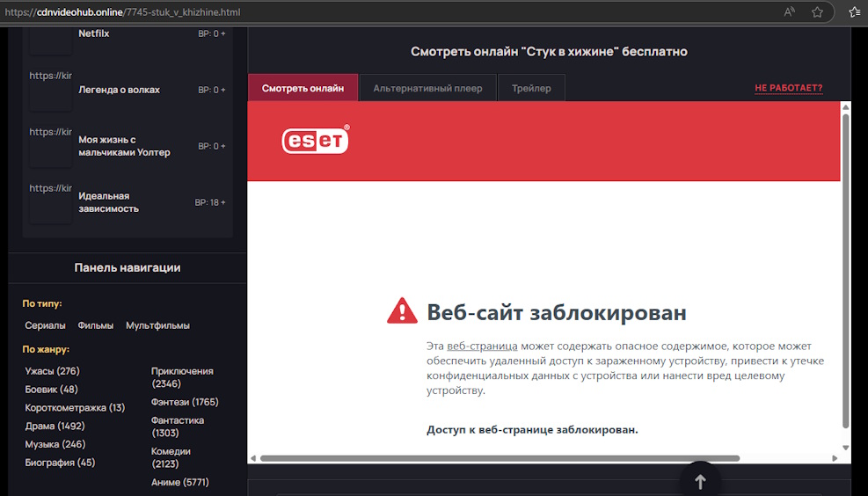Screen dimensions: 868x496
Task: Click the ESET logo in blocked frame
Action: 316,139
